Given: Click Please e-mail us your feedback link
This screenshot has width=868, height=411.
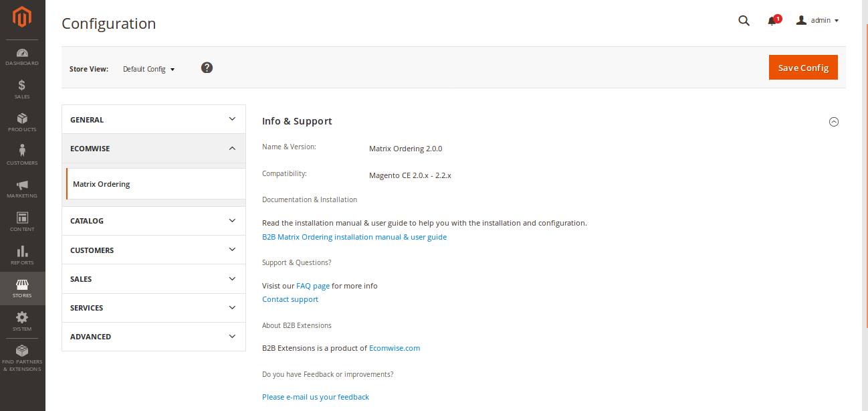Looking at the screenshot, I should pos(316,397).
